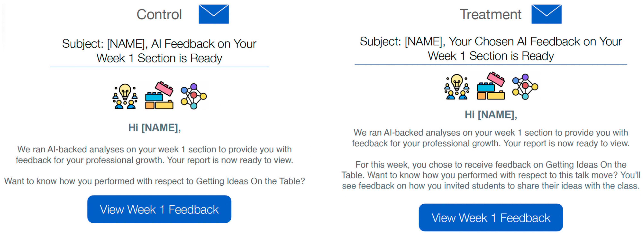Image resolution: width=644 pixels, height=236 pixels.
Task: Click the "Hi [NAME]," greeting in the Control email
Action: (x=154, y=128)
